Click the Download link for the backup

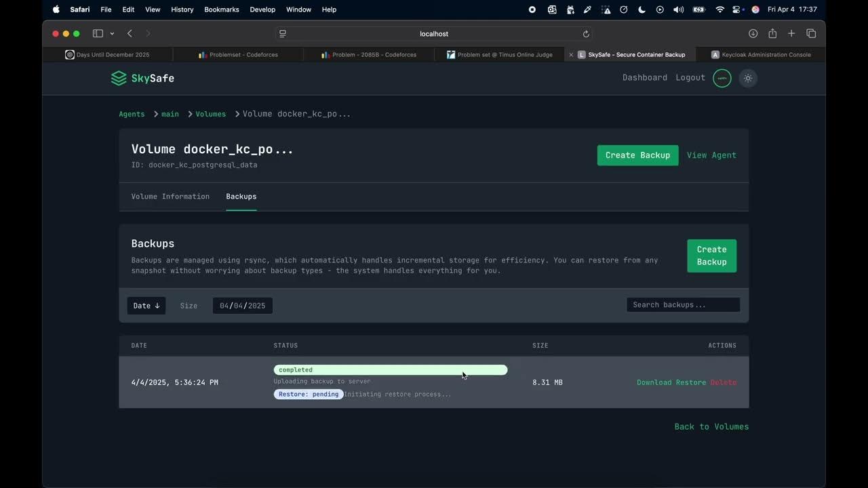tap(653, 382)
